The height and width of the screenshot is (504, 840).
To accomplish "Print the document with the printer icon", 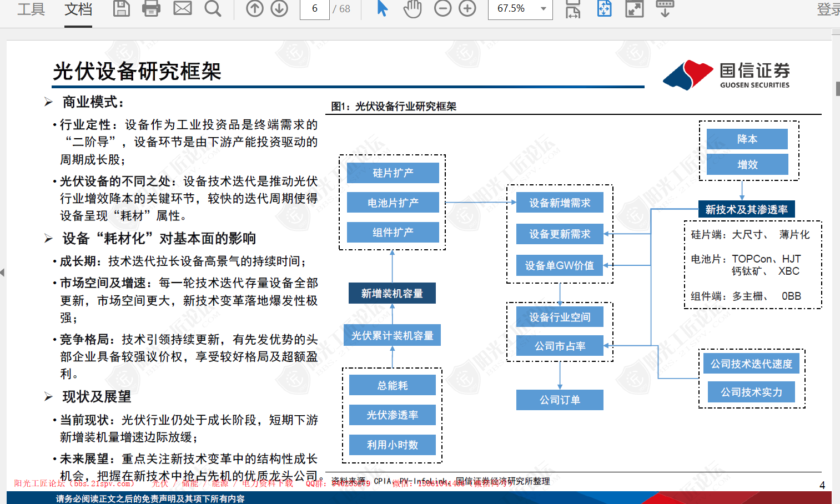I will (x=151, y=8).
